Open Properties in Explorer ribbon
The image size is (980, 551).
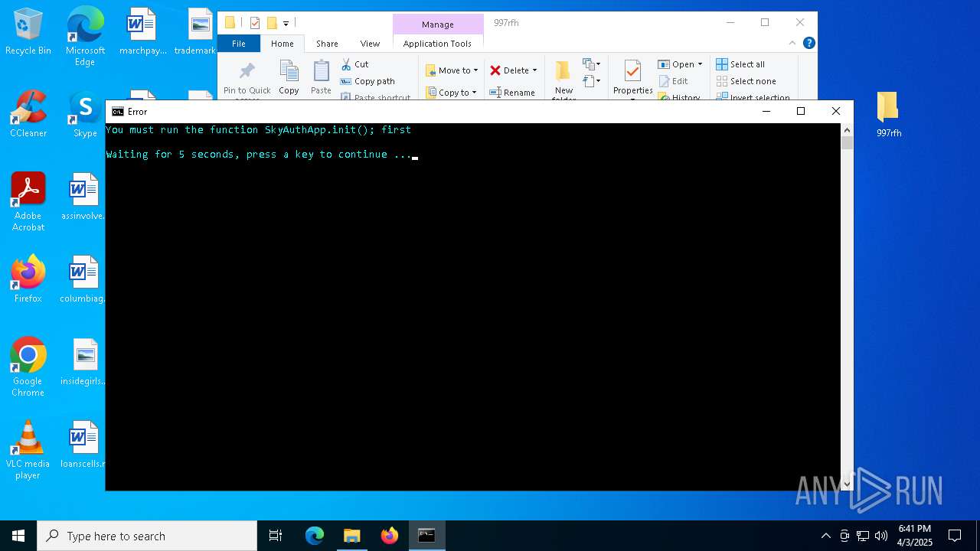(632, 78)
